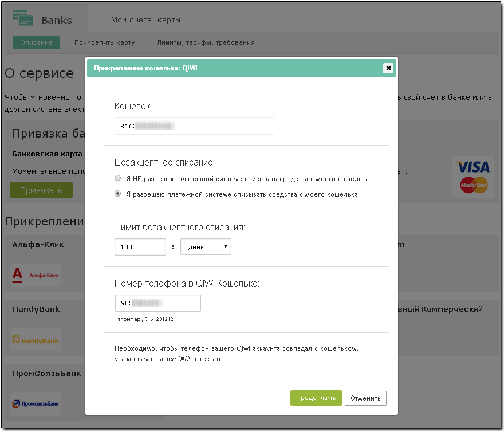Image resolution: width=504 pixels, height=431 pixels.
Task: Open the Banks header tab
Action: pyautogui.click(x=45, y=19)
